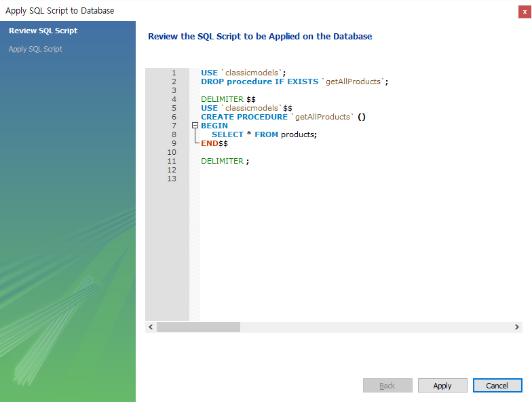Viewport: 532px width, 402px height.
Task: Click the first USE `classicmodels`; line
Action: tap(243, 73)
